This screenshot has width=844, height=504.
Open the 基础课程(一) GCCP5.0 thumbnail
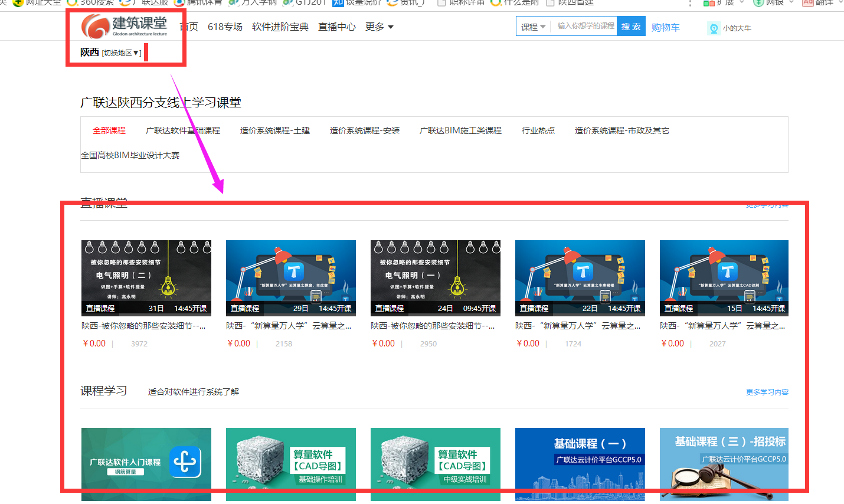coord(580,464)
